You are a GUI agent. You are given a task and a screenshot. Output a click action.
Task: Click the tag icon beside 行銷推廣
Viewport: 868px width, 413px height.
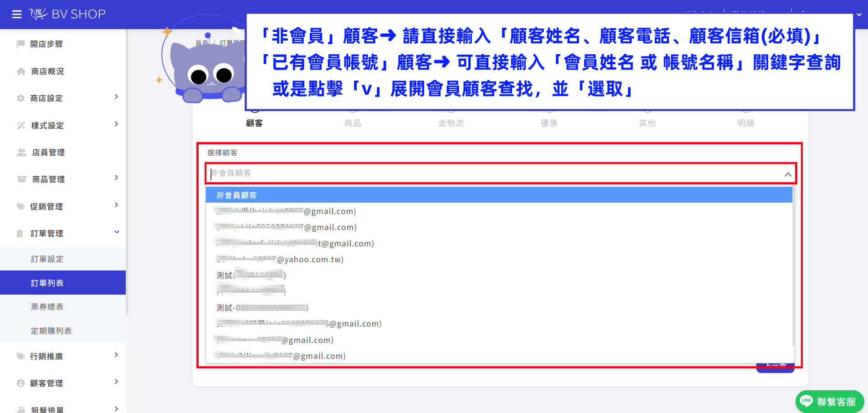(21, 356)
